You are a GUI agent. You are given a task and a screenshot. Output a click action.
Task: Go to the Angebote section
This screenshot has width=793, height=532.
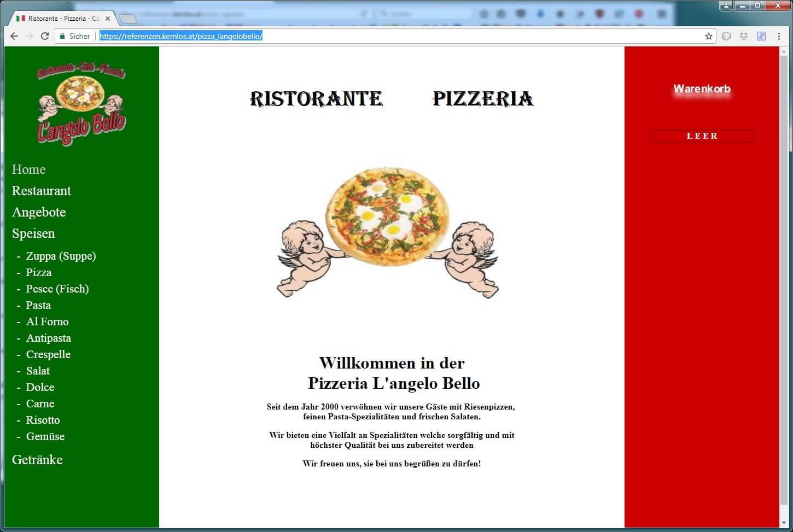39,212
